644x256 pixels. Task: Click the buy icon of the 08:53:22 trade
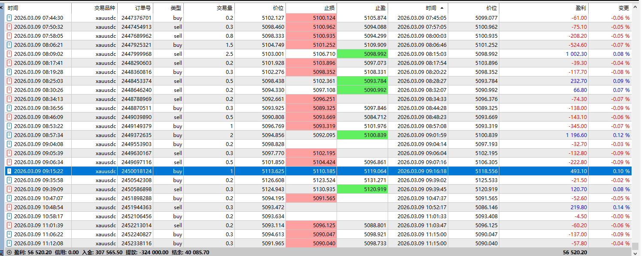(x=9, y=126)
